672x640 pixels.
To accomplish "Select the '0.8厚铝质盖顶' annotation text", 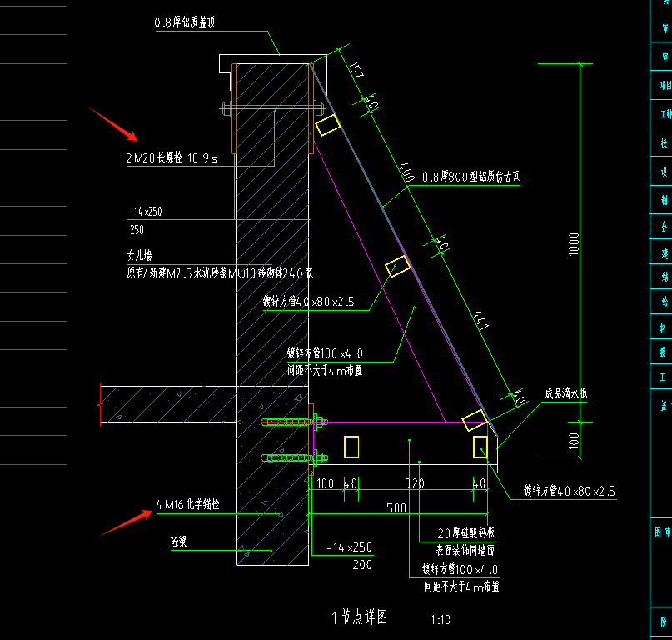I will pos(185,22).
